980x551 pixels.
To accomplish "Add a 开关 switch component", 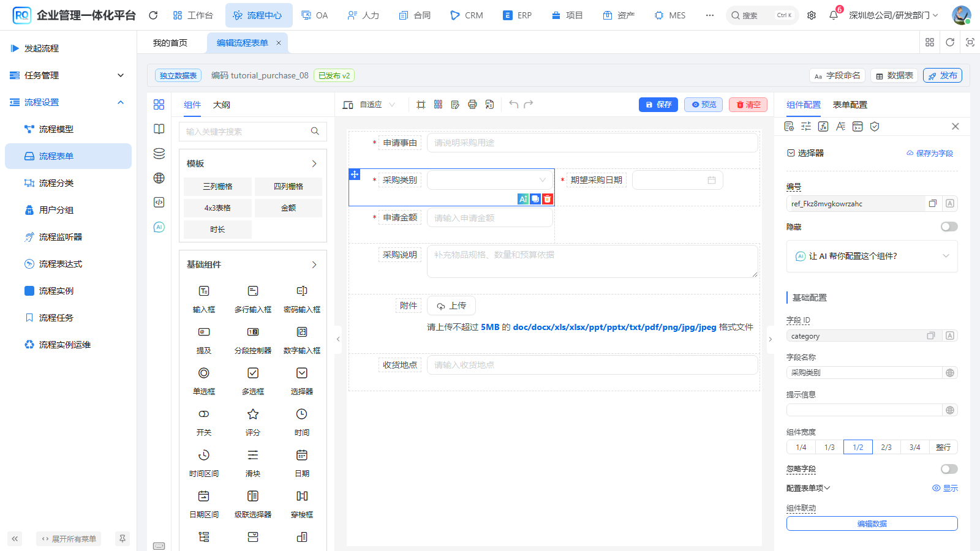I will pos(204,421).
